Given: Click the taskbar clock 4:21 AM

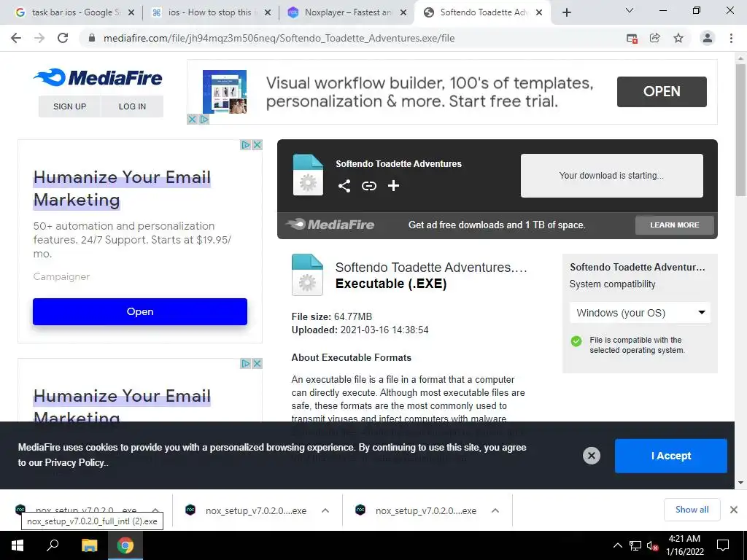Looking at the screenshot, I should point(684,545).
